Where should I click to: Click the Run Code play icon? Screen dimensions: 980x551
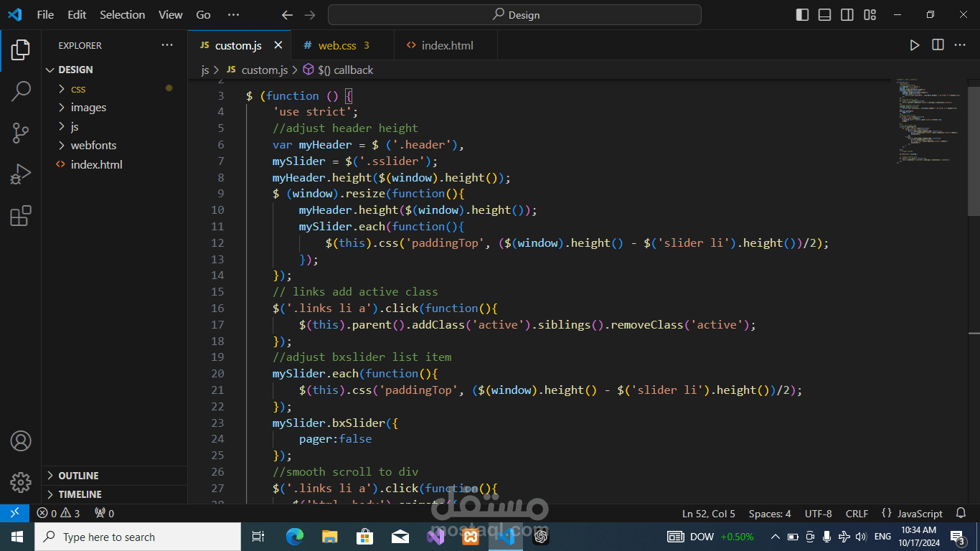coord(915,45)
